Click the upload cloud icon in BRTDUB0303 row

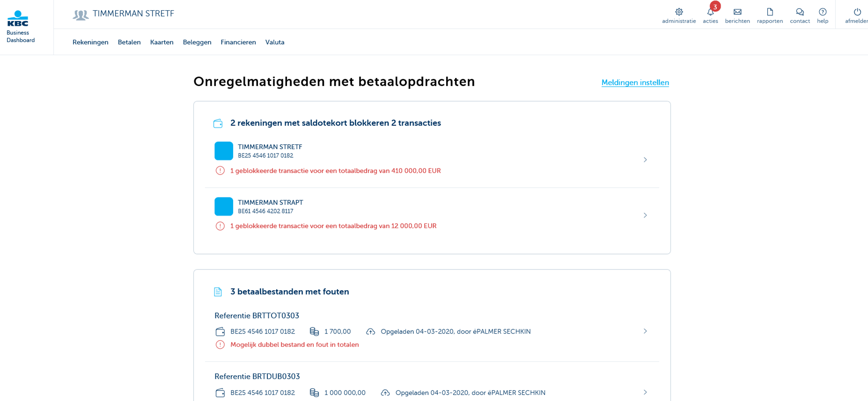385,393
